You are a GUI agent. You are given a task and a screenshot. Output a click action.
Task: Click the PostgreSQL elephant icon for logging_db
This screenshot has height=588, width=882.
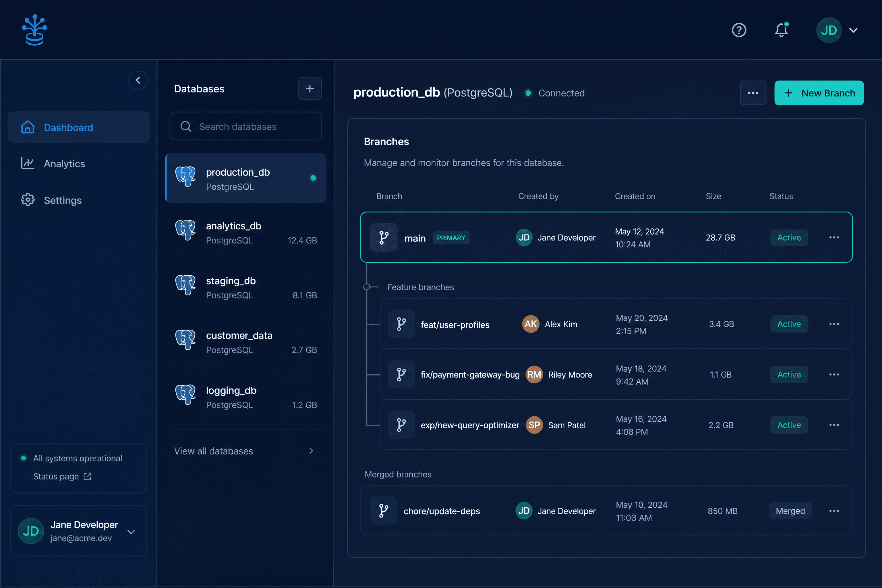[x=186, y=394]
